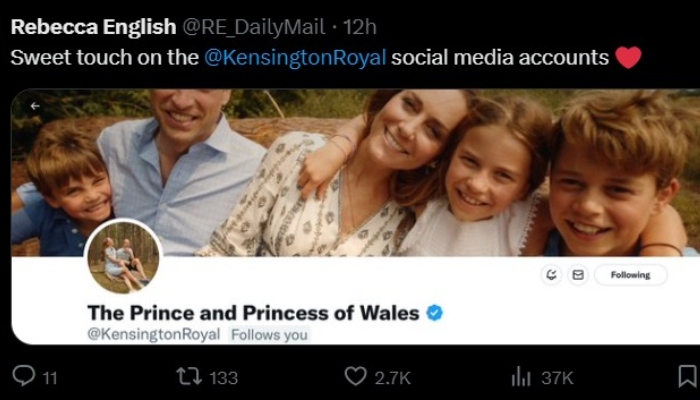Repost the tweet using the retweet icon
Screen dimensions: 700x400
point(188,376)
